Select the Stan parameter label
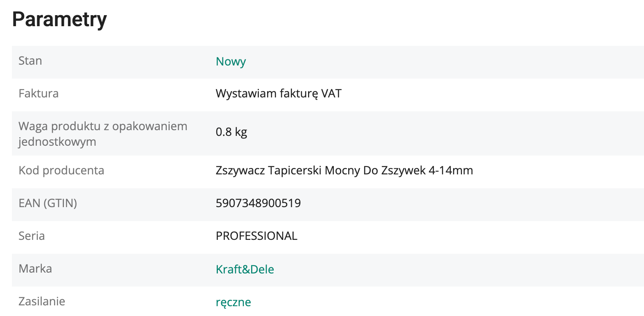 point(30,61)
